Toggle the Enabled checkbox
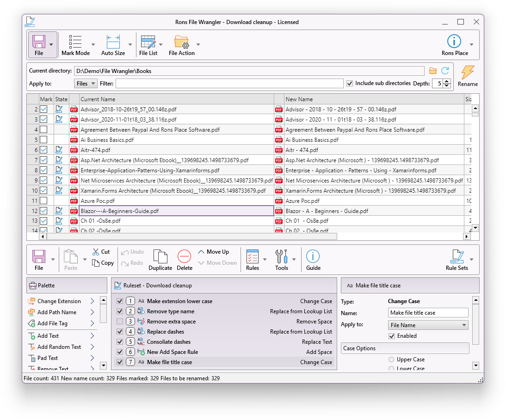 [x=392, y=336]
